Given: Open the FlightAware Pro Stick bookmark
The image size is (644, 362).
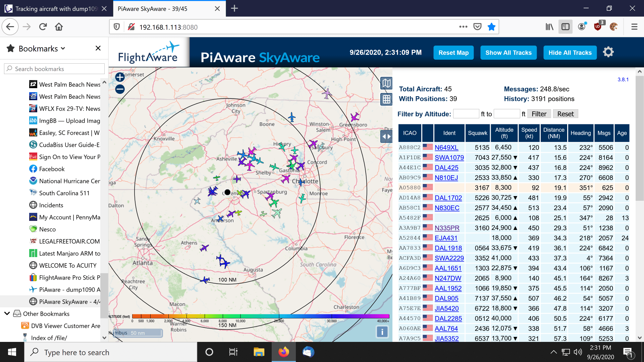Looking at the screenshot, I should (65, 278).
